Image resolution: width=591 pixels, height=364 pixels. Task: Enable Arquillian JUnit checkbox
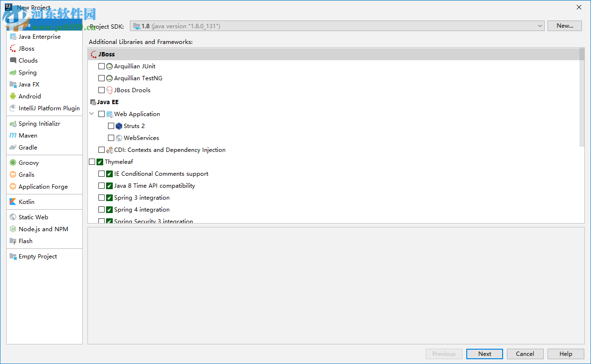101,66
